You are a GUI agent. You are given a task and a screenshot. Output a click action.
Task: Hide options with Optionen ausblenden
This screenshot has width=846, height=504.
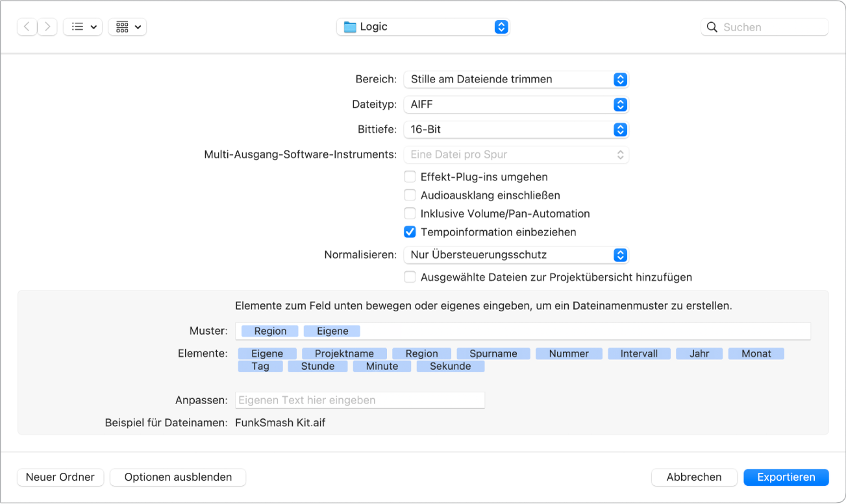177,477
